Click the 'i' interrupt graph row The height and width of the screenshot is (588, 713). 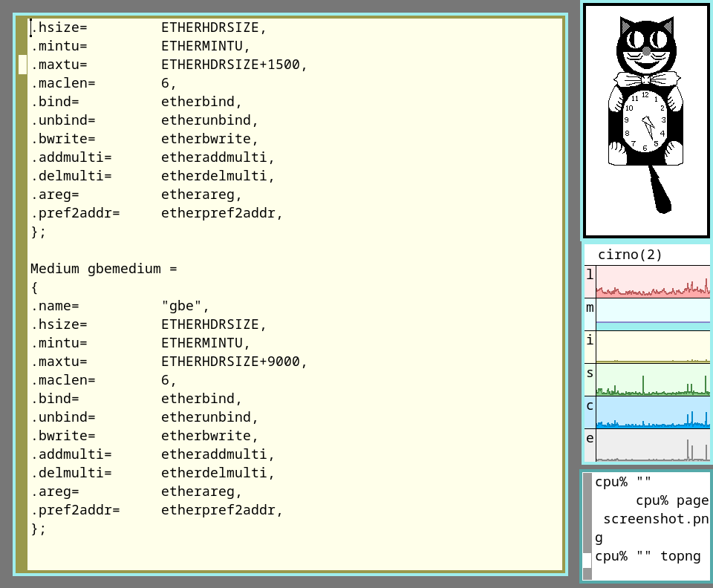pos(652,347)
